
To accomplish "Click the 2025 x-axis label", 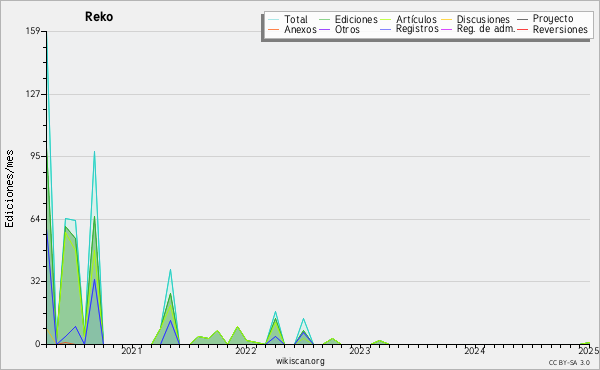I will 589,350.
